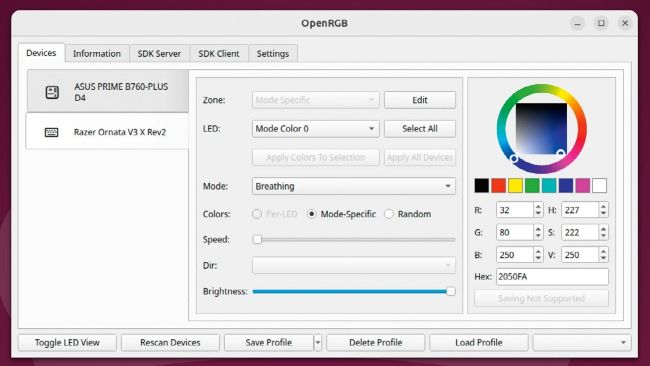Click the Rescan Devices button
Viewport: 650px width, 366px height.
pos(170,342)
